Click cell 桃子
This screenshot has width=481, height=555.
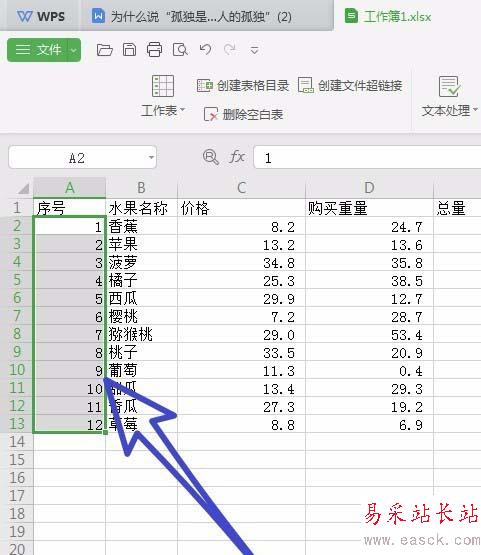click(141, 352)
